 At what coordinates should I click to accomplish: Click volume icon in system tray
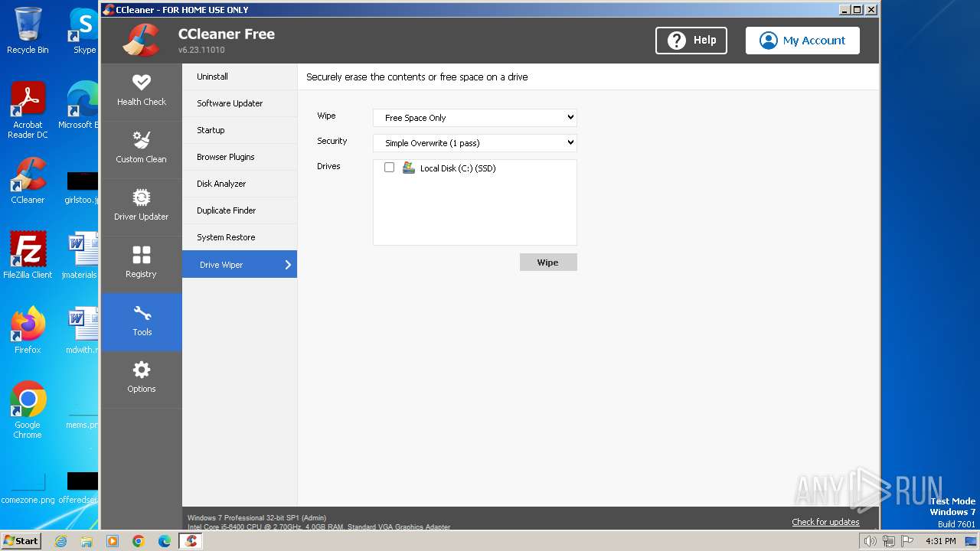[x=871, y=541]
